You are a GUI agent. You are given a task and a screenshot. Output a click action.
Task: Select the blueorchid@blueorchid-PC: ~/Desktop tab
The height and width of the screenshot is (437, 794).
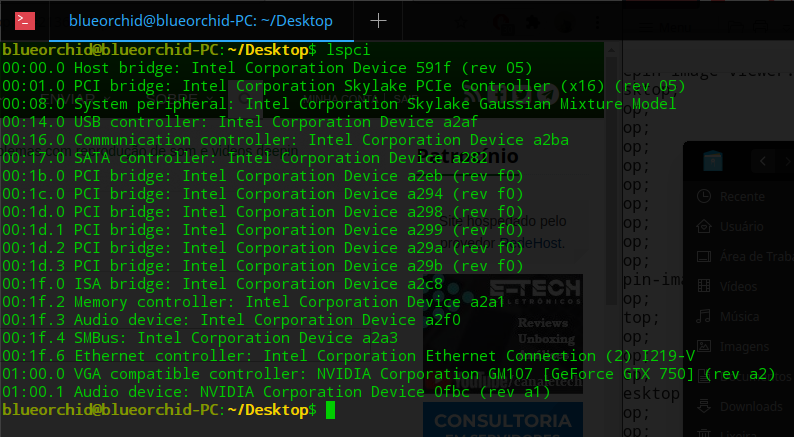click(x=201, y=21)
